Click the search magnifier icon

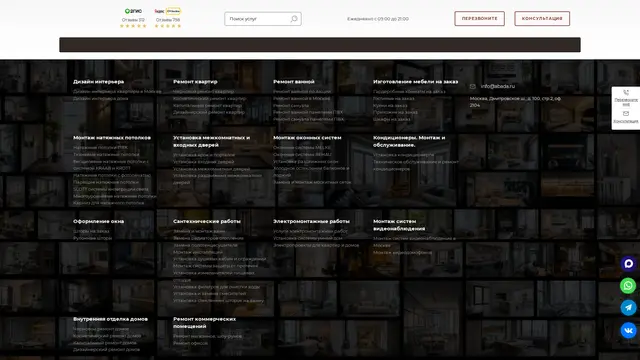(x=293, y=19)
